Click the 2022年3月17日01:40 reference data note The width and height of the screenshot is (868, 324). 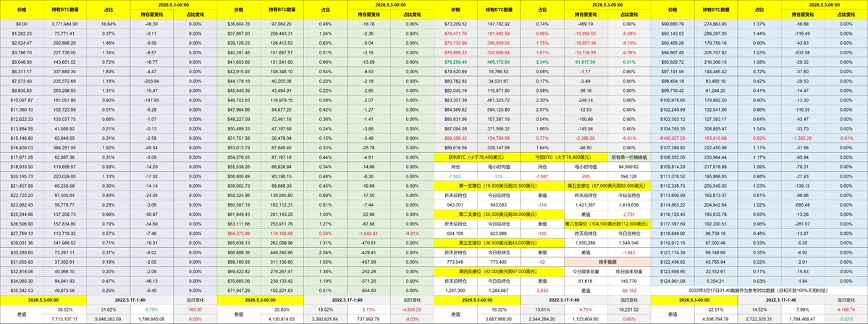tap(759, 289)
